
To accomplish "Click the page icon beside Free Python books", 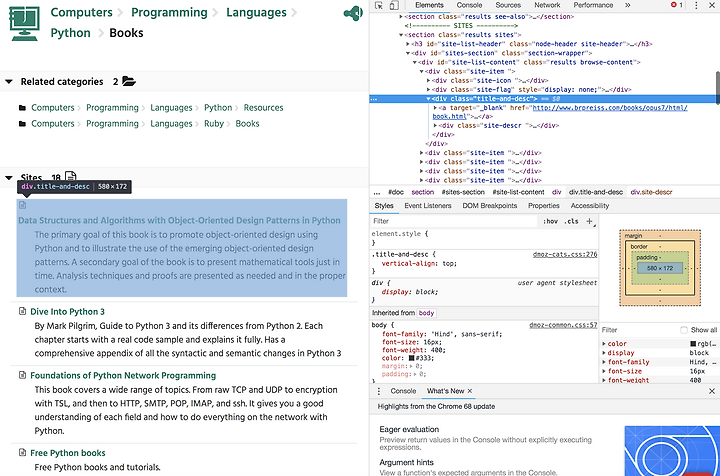I will click(22, 453).
